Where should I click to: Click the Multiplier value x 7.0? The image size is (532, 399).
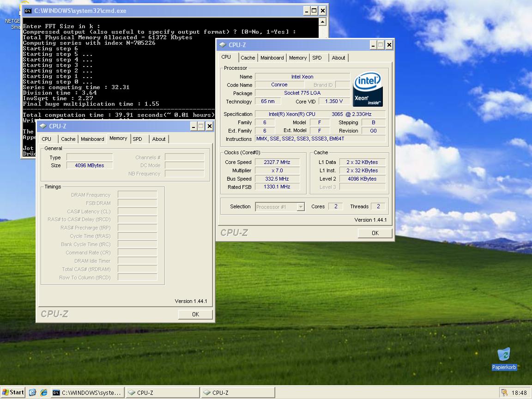[x=277, y=170]
